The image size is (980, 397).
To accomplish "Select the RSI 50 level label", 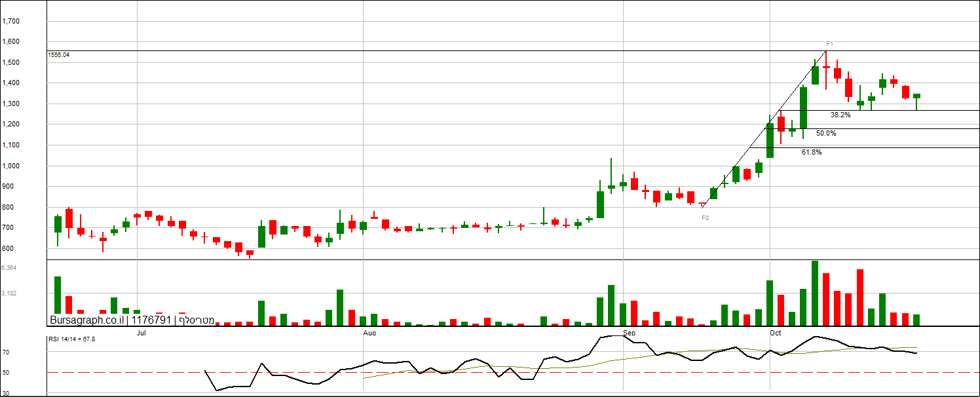I will (x=5, y=373).
